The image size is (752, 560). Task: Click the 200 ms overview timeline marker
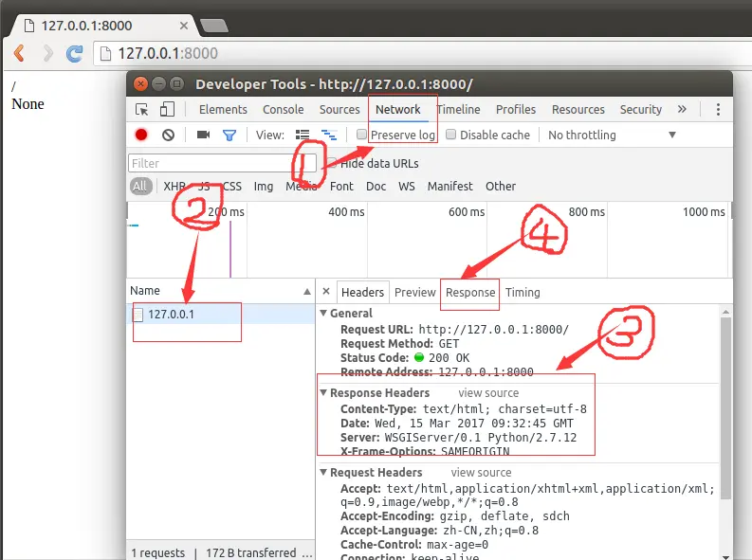click(x=226, y=211)
